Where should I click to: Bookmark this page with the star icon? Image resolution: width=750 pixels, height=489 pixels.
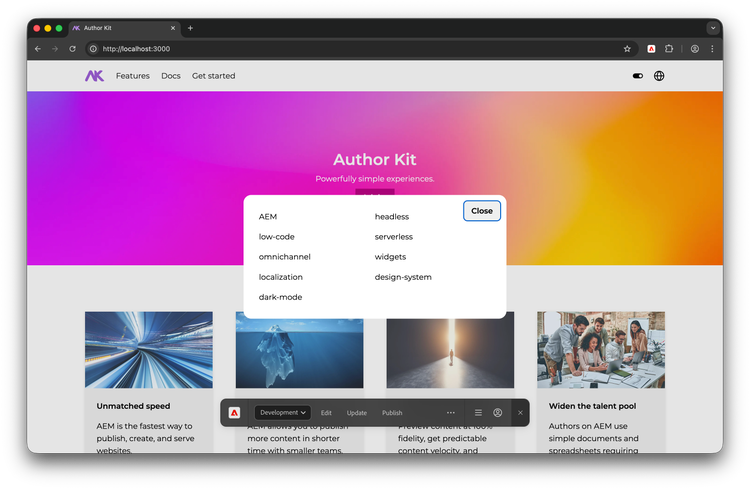tap(627, 48)
